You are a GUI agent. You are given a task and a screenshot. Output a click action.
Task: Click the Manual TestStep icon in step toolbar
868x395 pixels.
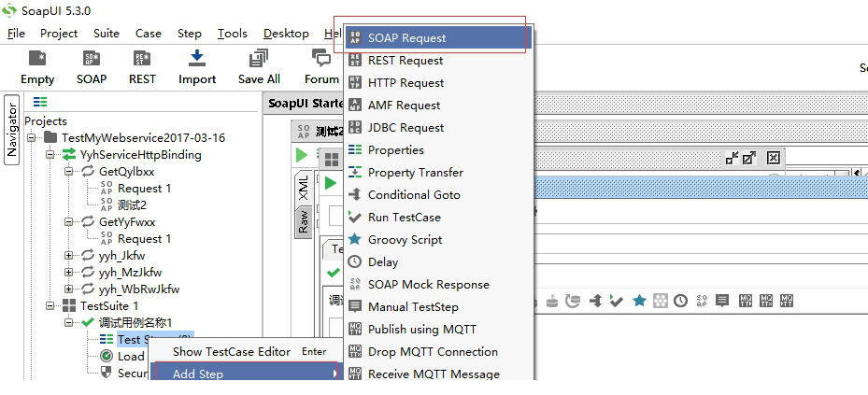coord(722,301)
